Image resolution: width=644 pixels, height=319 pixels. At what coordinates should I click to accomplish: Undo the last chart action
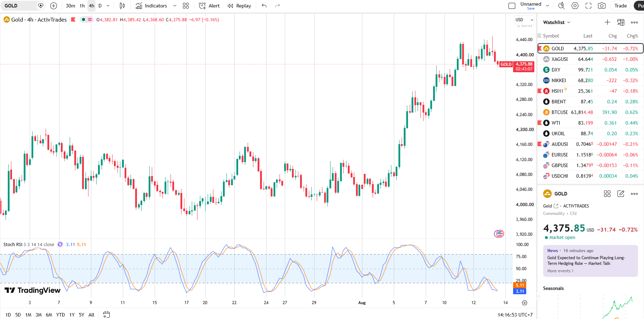pos(264,6)
